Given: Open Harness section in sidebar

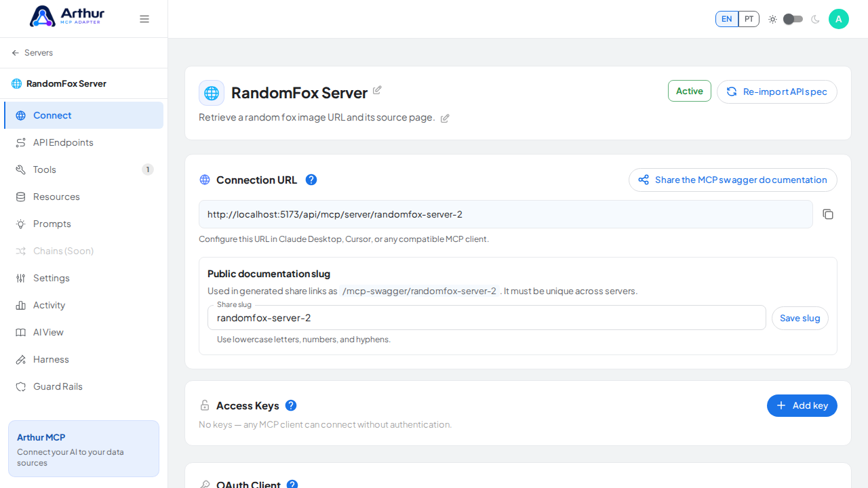Looking at the screenshot, I should tap(83, 359).
